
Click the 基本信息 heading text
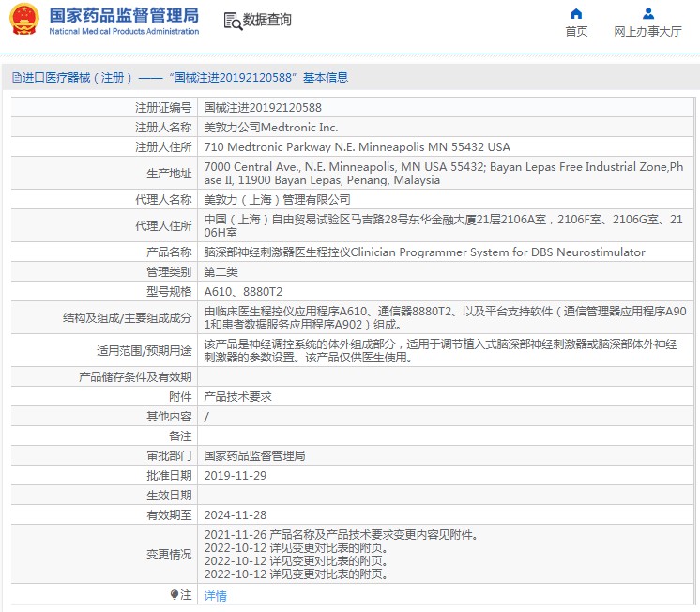(326, 78)
